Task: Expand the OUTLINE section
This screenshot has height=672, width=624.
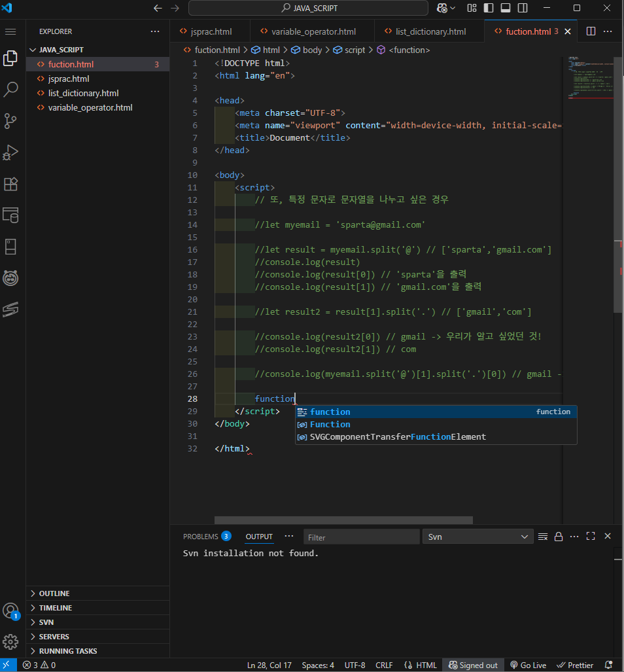Action: tap(98, 593)
